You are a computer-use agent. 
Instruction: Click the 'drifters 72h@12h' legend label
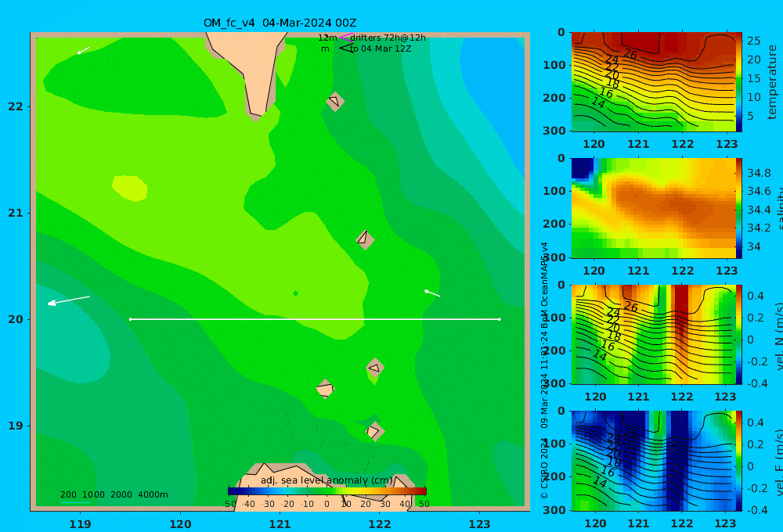point(388,38)
